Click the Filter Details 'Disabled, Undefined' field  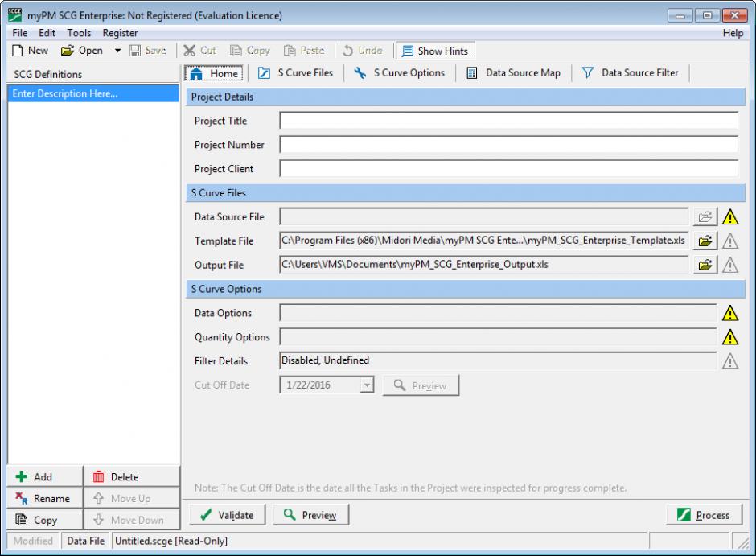click(x=498, y=360)
